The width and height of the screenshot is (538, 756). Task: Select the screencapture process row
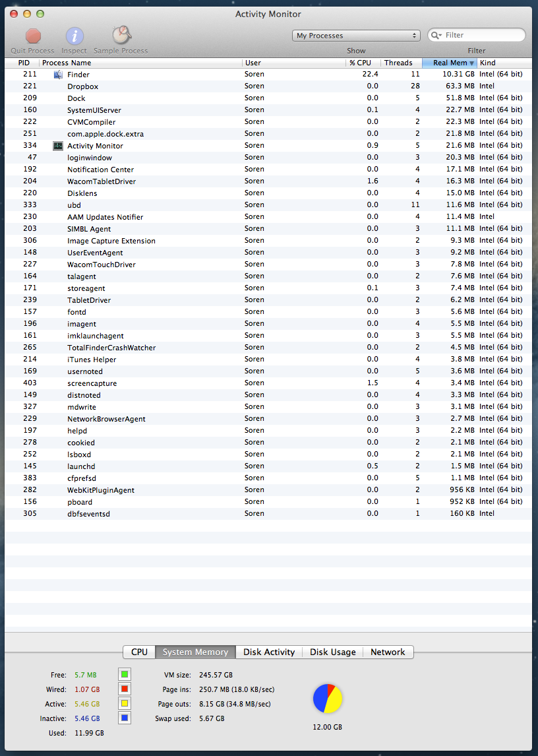268,383
